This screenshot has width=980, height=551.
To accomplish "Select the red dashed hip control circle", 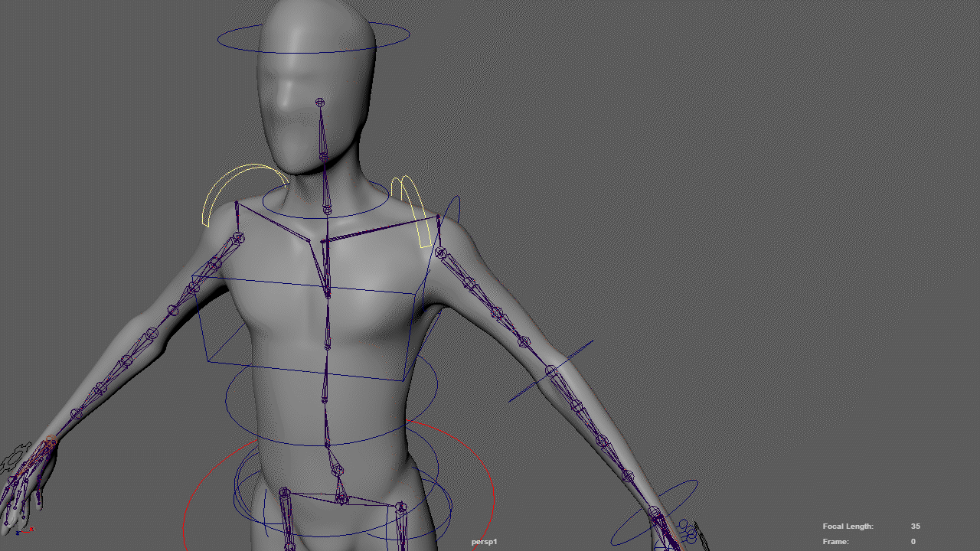I will tap(339, 484).
